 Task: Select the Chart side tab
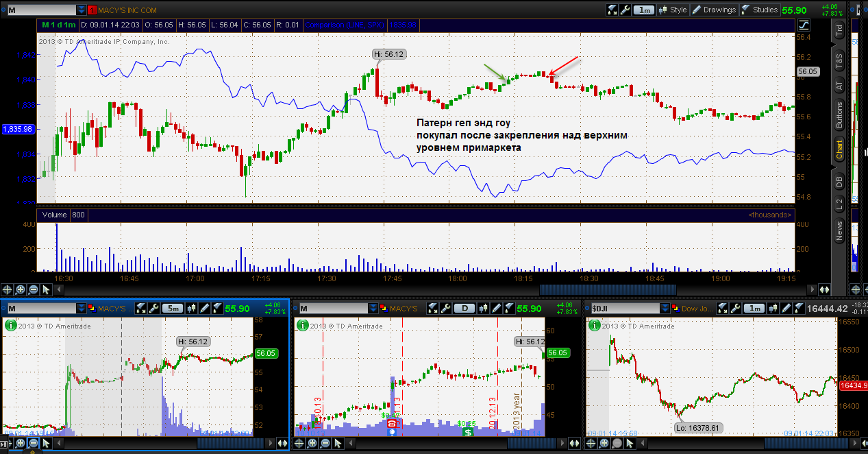pyautogui.click(x=839, y=149)
